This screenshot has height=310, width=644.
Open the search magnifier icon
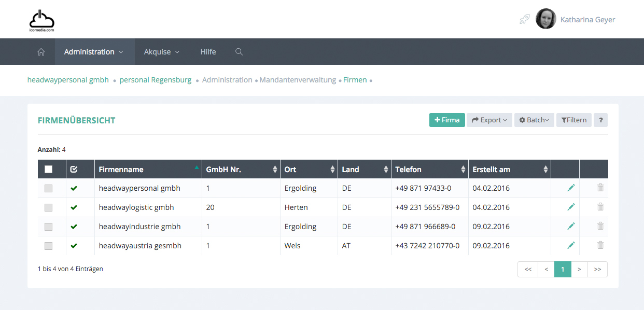(x=239, y=52)
